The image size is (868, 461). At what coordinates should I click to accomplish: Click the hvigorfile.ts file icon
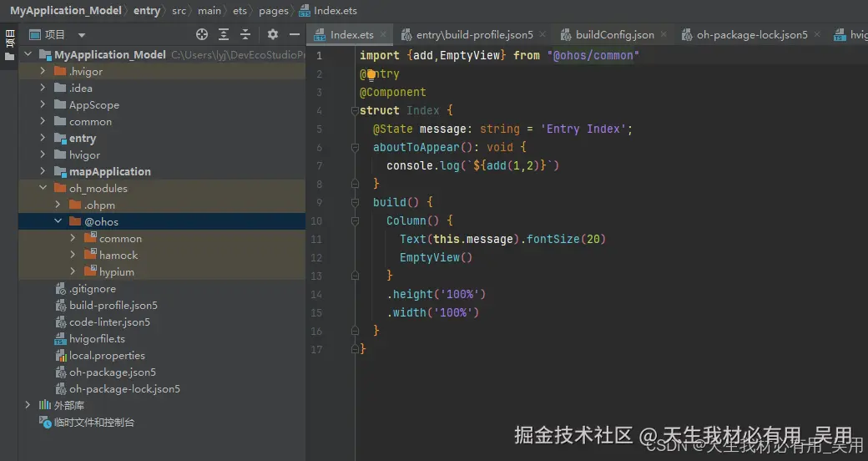click(x=60, y=338)
